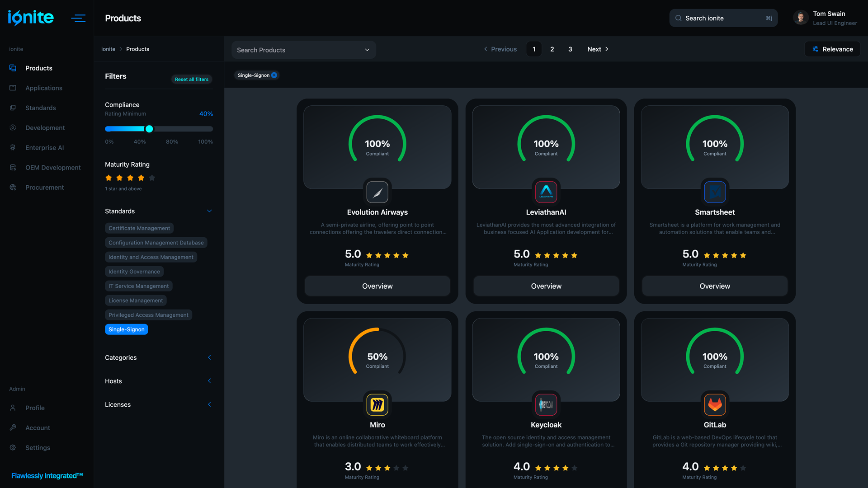Click the ionite breadcrumb link
This screenshot has width=868, height=488.
108,49
